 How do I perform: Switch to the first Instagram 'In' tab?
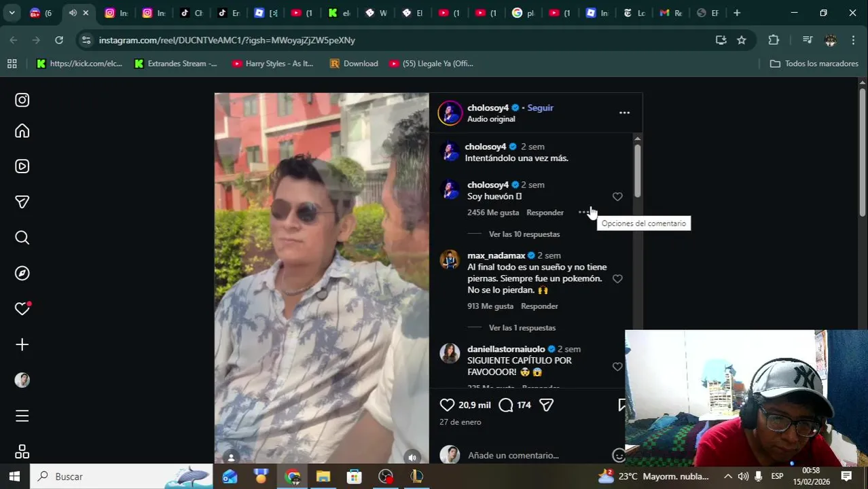coord(117,13)
